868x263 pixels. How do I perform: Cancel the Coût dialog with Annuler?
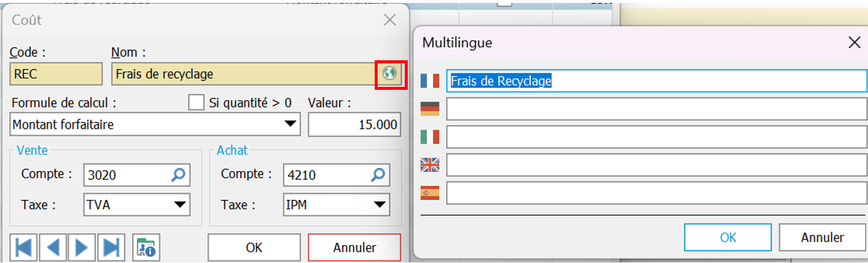(355, 247)
